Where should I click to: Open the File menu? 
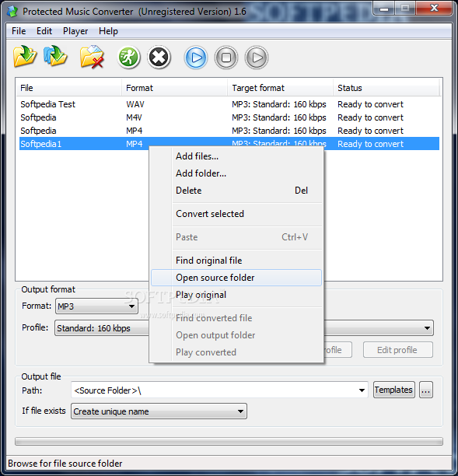pyautogui.click(x=19, y=31)
